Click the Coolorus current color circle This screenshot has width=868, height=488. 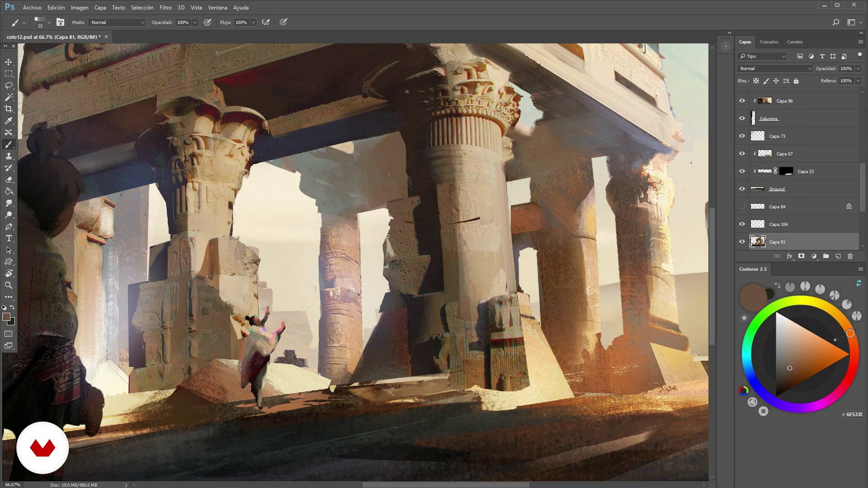pos(752,297)
